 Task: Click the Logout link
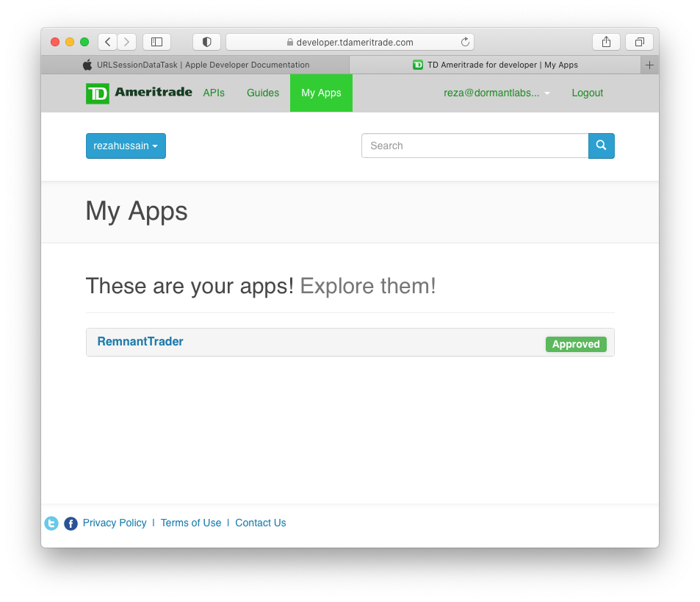tap(587, 93)
